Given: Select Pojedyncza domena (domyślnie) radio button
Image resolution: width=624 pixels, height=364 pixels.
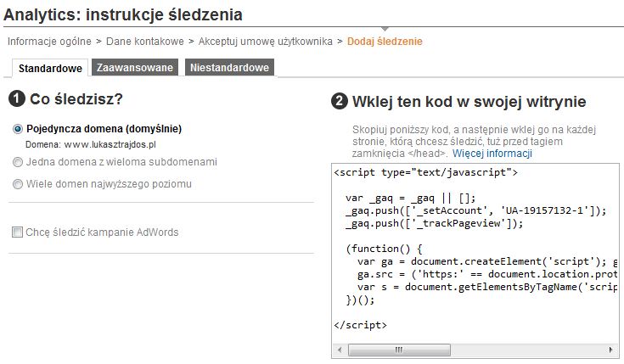Looking at the screenshot, I should point(18,129).
